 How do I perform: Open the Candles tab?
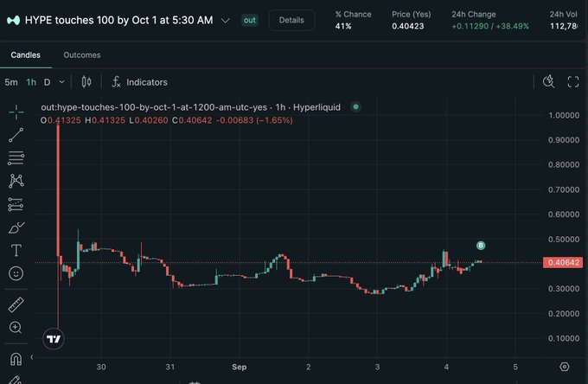click(25, 55)
